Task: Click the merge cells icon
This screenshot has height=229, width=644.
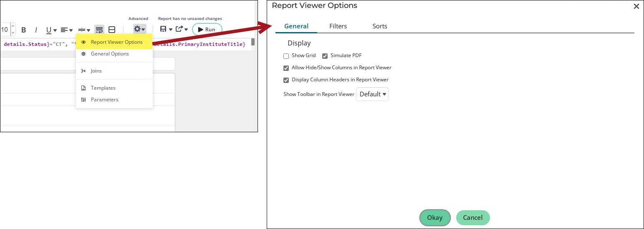Action: 112,30
